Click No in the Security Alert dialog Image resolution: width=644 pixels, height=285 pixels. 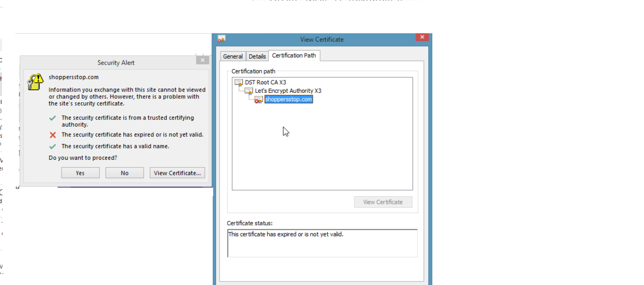coord(124,173)
